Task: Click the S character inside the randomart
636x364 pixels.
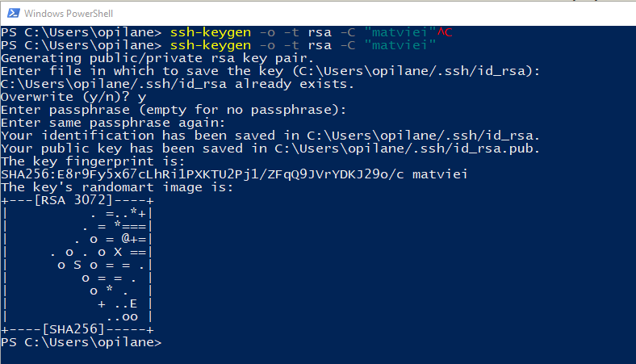Action: (x=77, y=265)
